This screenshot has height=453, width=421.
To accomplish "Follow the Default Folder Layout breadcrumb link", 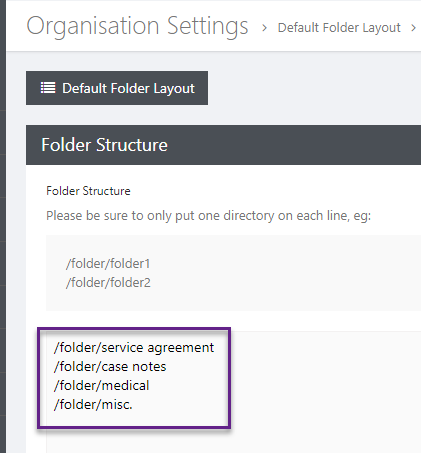I will (x=339, y=28).
